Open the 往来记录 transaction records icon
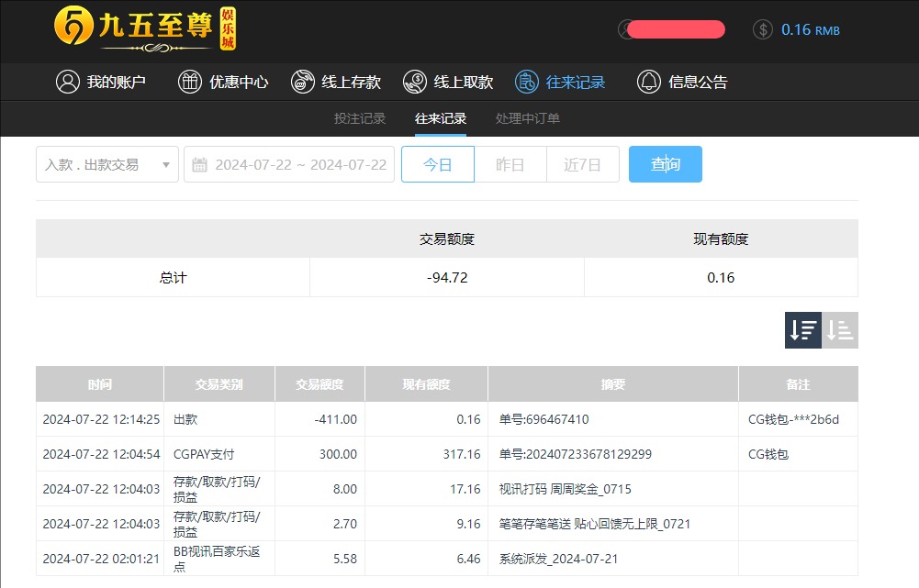The height and width of the screenshot is (588, 919). 527,82
